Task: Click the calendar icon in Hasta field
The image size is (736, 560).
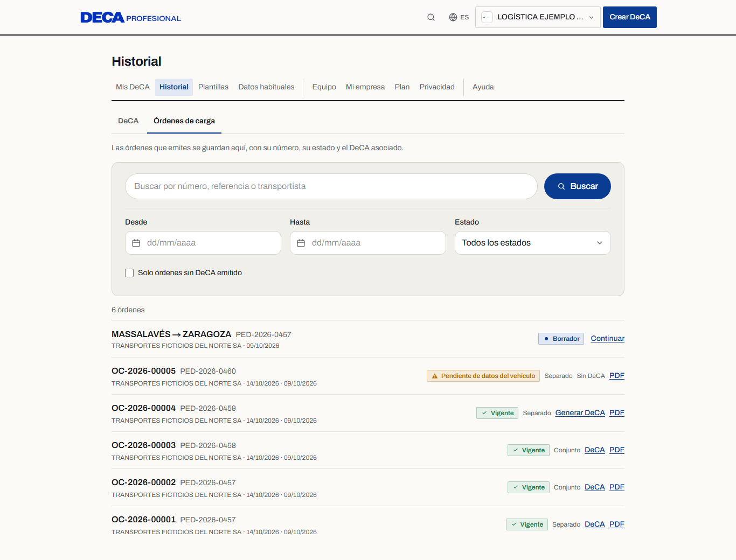Action: click(x=301, y=243)
